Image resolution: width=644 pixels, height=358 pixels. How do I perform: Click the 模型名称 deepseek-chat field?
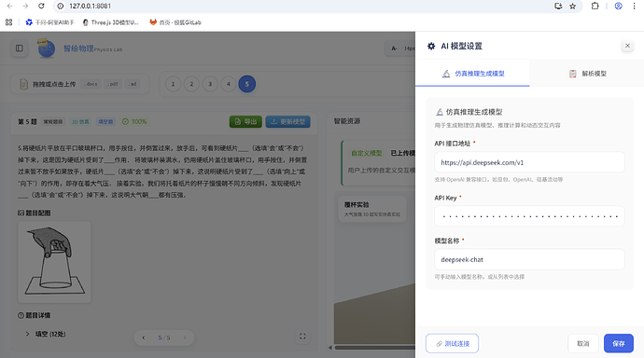click(529, 259)
